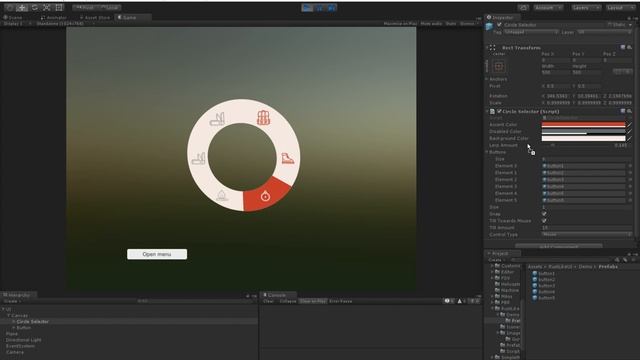Click the Disabled Color swatch
This screenshot has height=360, width=640.
click(x=583, y=131)
